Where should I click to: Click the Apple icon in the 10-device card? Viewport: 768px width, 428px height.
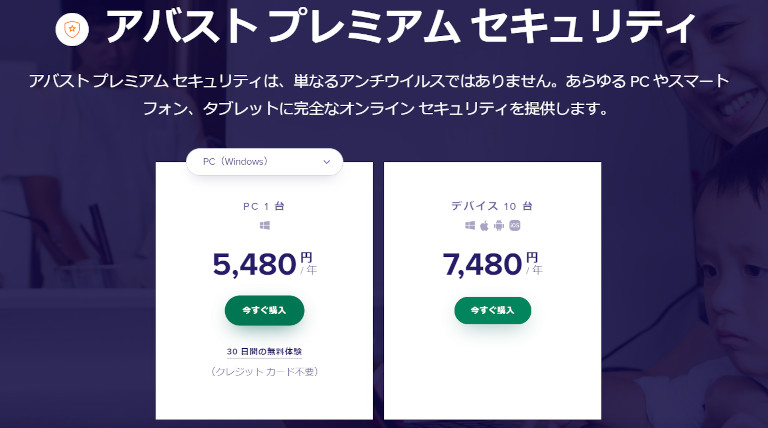(x=484, y=225)
